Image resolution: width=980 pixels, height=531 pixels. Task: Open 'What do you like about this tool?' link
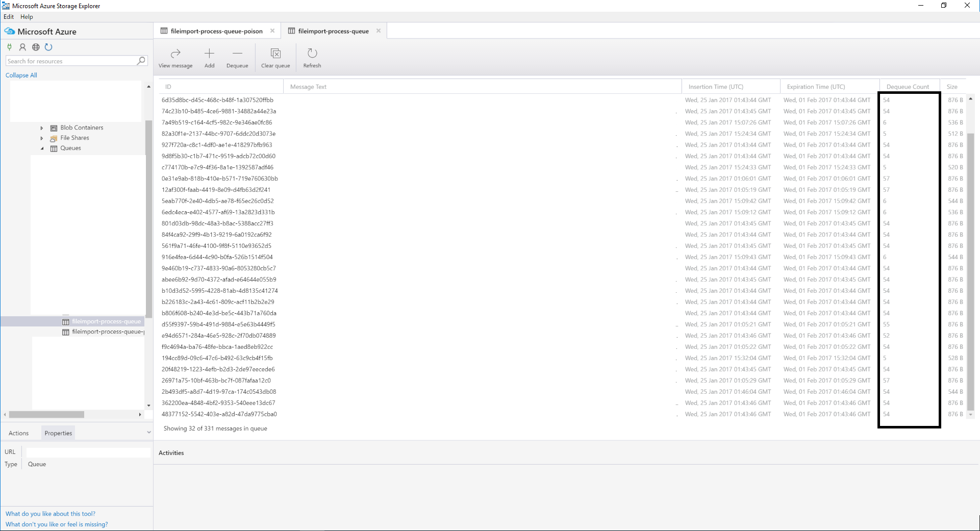51,514
